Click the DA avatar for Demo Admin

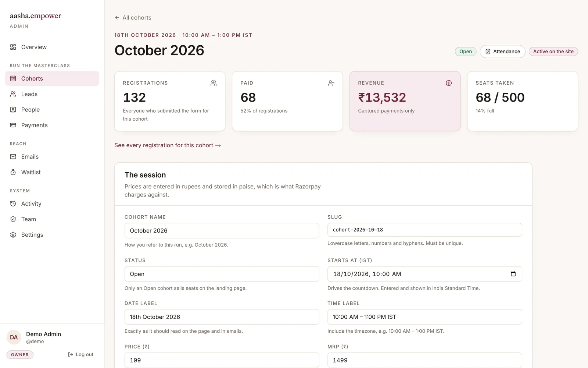(x=14, y=337)
